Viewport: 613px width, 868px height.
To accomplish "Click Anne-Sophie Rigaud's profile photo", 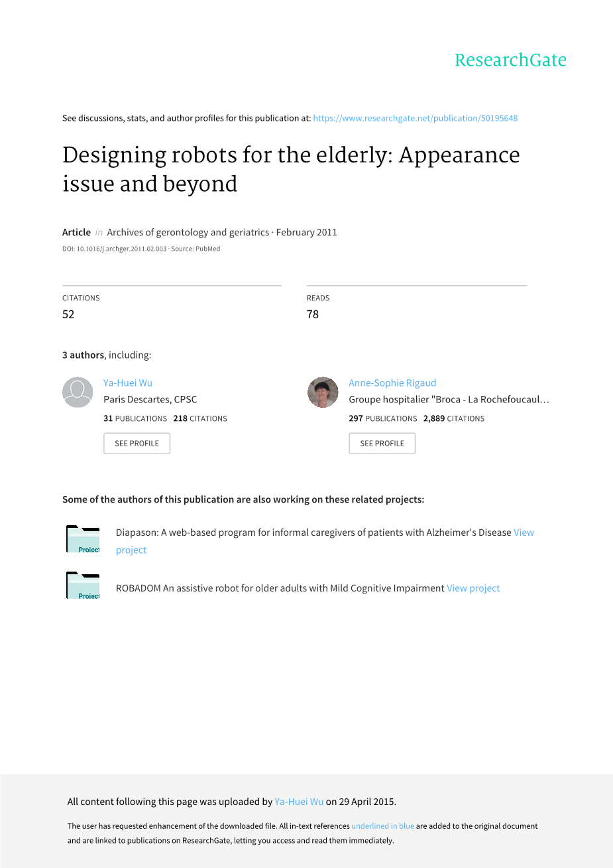I will point(323,392).
